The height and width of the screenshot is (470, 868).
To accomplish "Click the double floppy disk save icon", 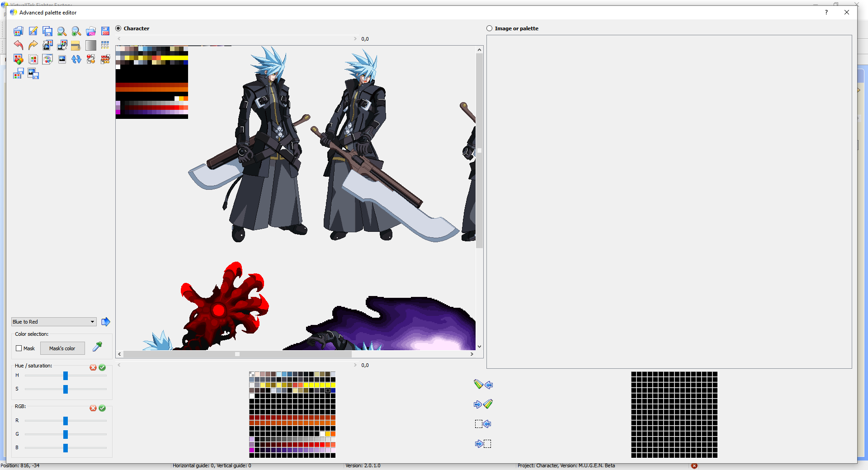I will tap(47, 31).
